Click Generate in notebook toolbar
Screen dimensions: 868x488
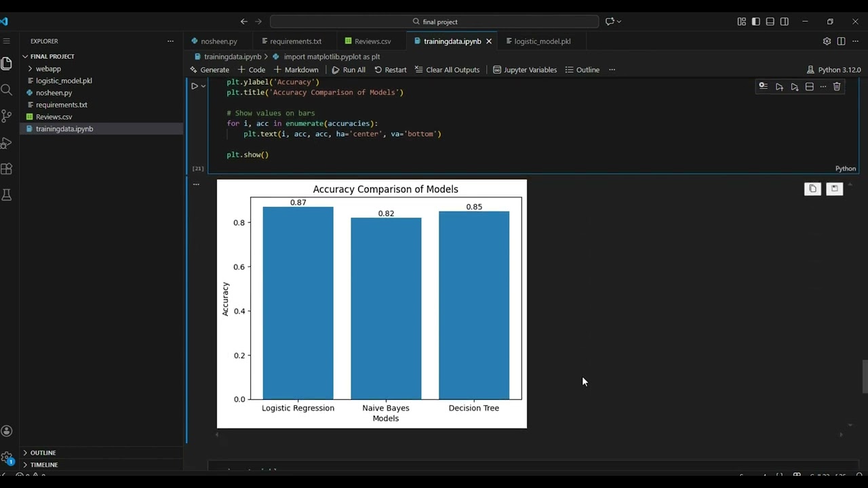click(210, 70)
